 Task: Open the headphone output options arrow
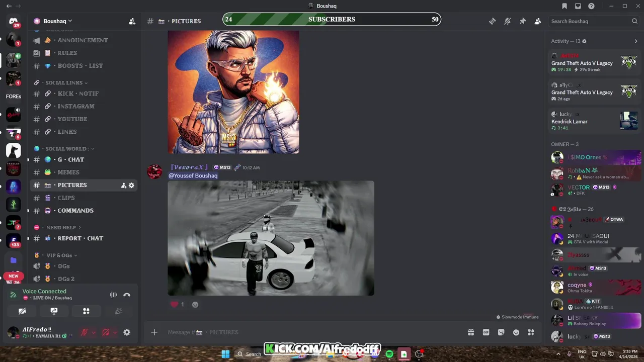coord(115,332)
